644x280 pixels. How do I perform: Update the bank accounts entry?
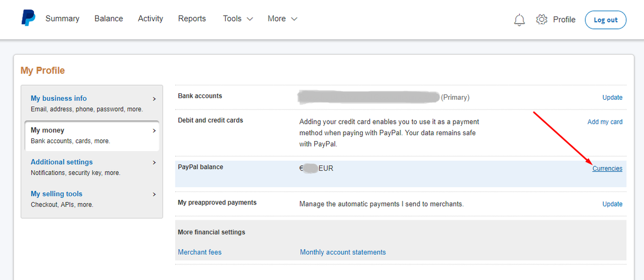tap(612, 98)
